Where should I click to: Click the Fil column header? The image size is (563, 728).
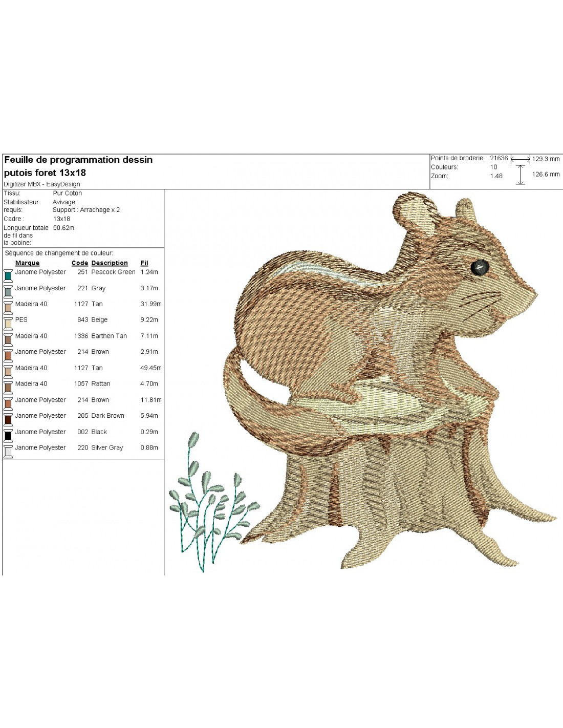coord(144,263)
